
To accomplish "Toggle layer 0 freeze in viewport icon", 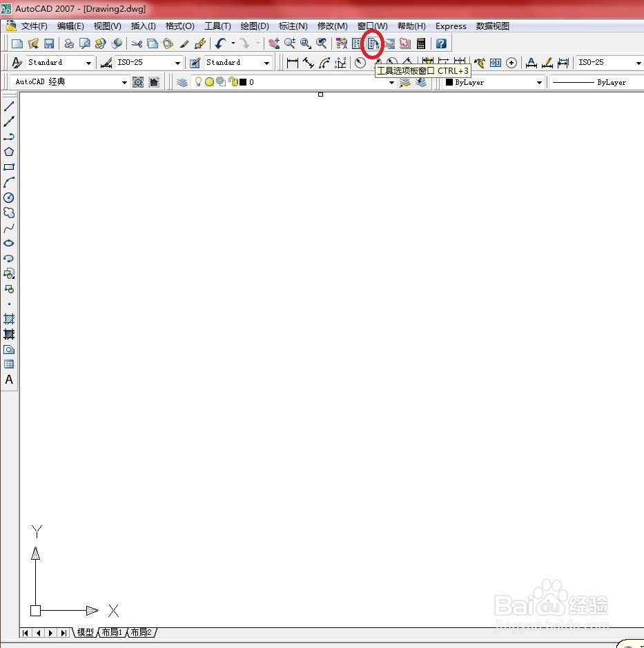I will click(221, 82).
